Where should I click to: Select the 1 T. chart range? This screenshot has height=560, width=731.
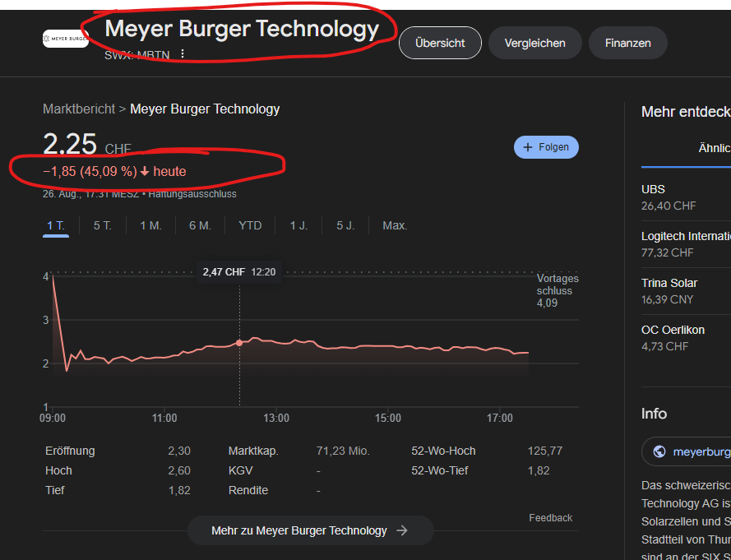coord(56,225)
